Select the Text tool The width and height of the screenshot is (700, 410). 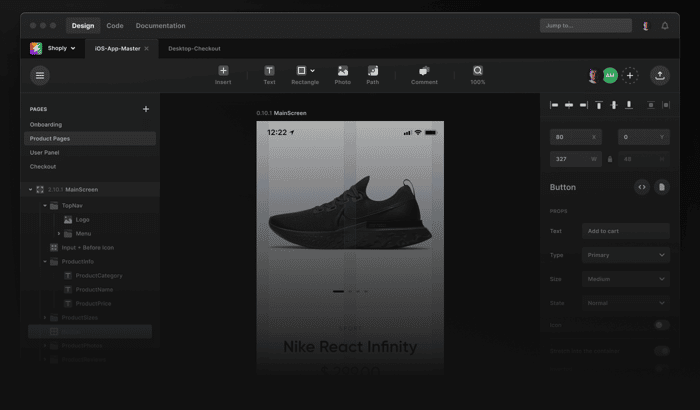tap(269, 75)
